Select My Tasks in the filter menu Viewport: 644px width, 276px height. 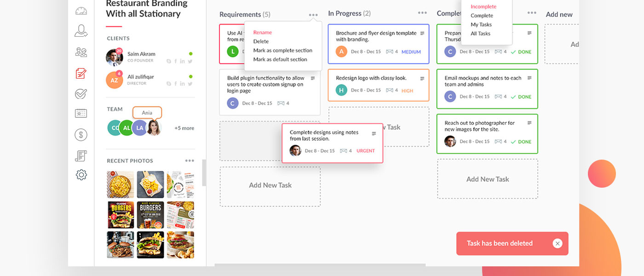pos(481,25)
